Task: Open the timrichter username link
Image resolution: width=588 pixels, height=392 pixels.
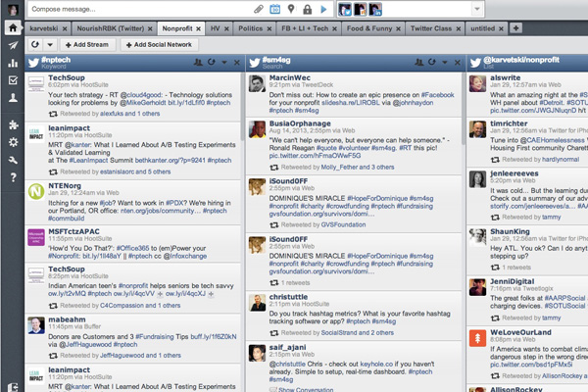Action: (x=509, y=123)
